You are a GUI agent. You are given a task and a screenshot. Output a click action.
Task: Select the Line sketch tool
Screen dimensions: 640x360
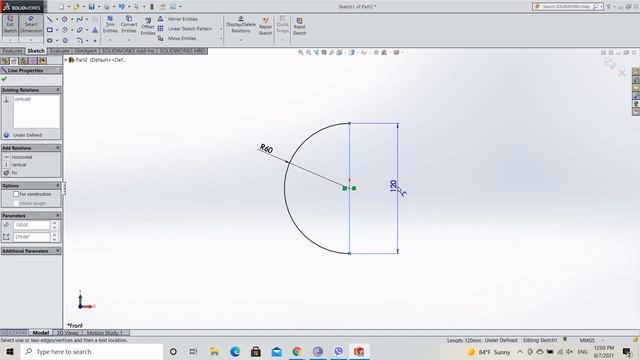[50, 19]
